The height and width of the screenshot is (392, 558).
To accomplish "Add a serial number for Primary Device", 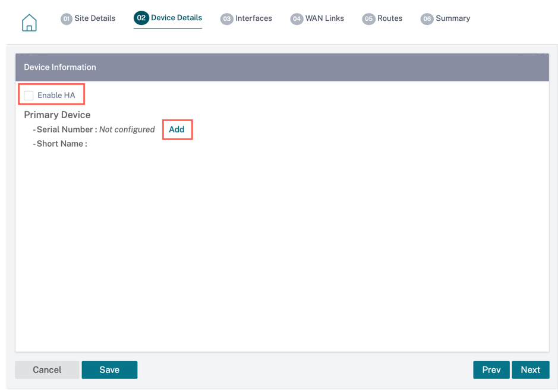I will pos(176,129).
